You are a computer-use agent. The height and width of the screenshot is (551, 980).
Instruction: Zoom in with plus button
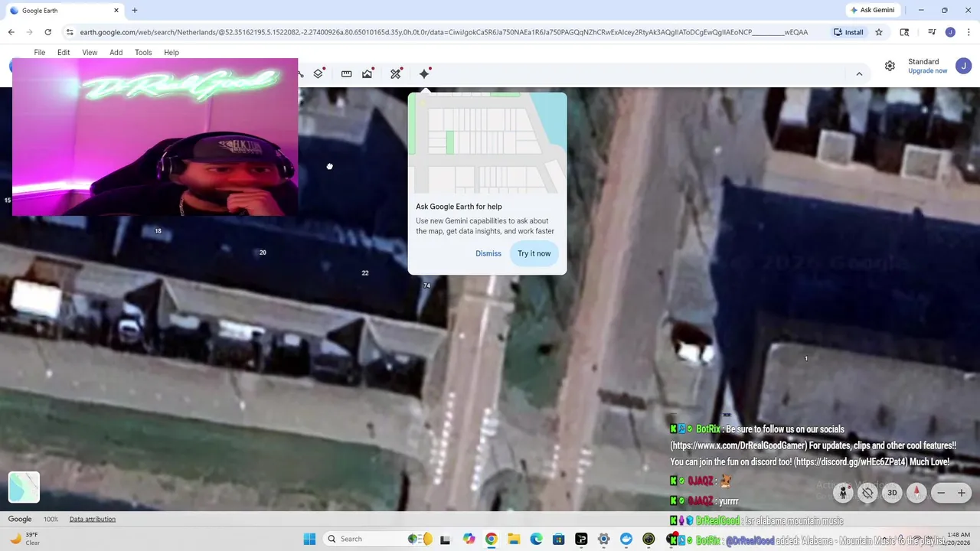point(962,493)
